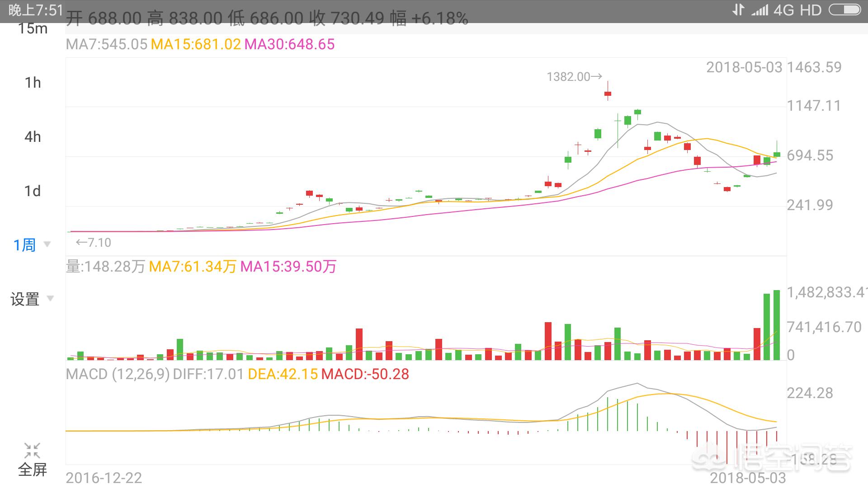868x488 pixels.
Task: Tap the 1382.00 high price arrow marker
Action: pos(574,77)
